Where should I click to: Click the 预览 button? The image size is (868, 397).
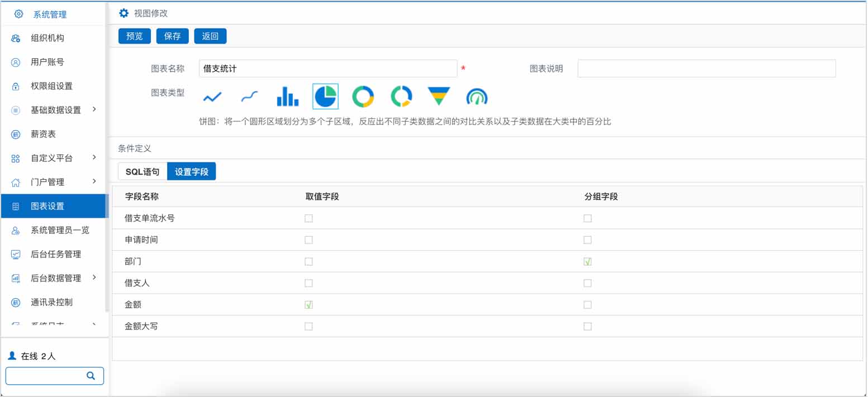(x=134, y=36)
